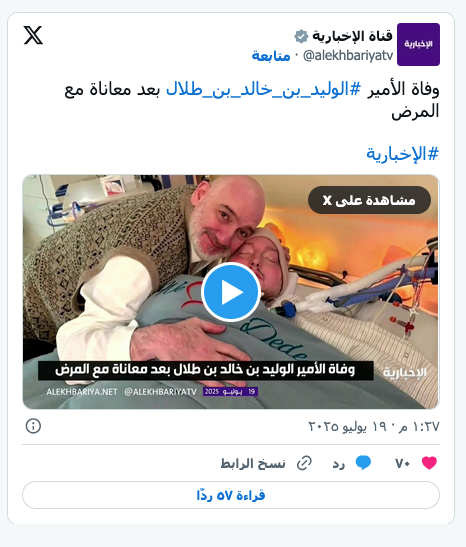Open the @alekhbariyatv handle
This screenshot has width=466, height=547.
click(x=348, y=56)
